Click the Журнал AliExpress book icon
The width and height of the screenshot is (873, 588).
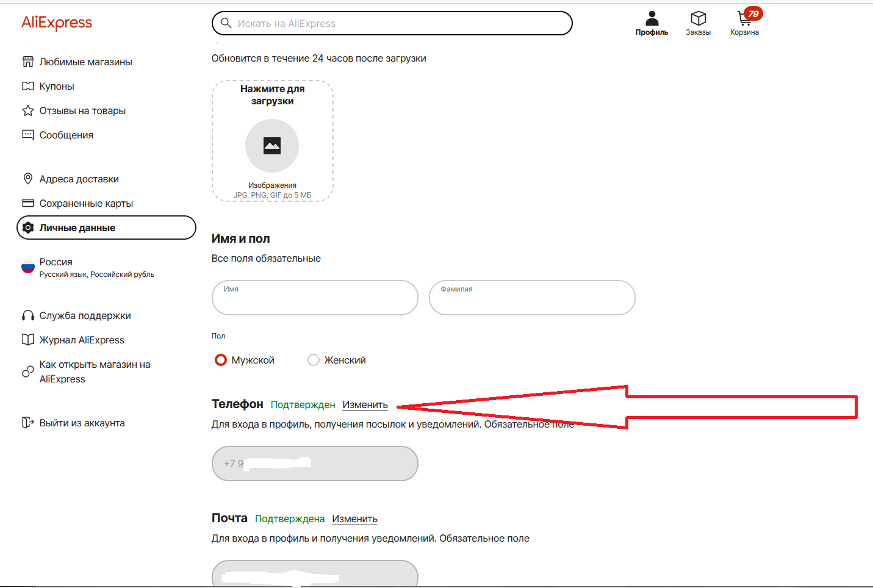28,340
